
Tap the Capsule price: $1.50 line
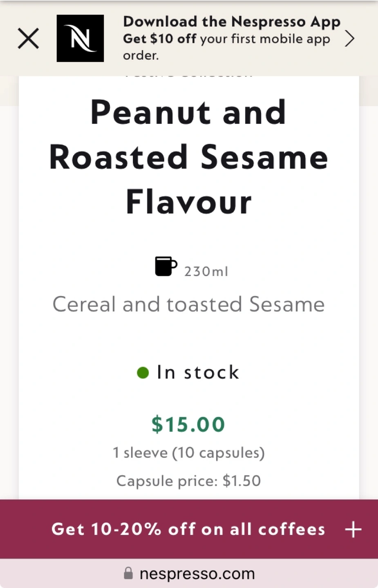pos(188,481)
